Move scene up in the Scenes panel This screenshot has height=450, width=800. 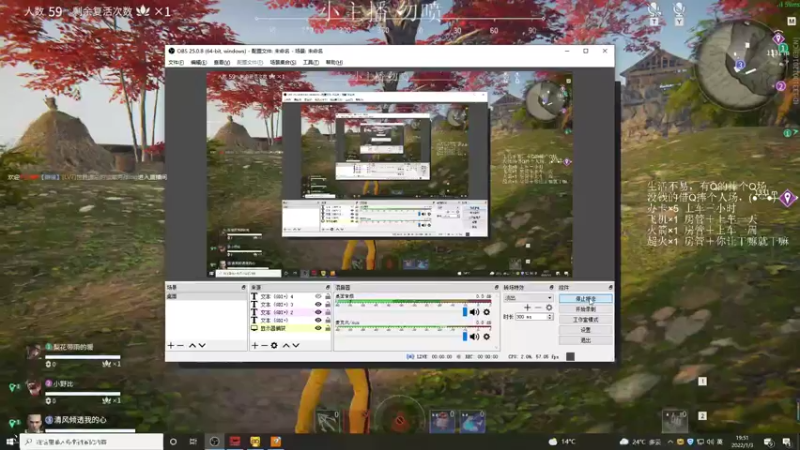pyautogui.click(x=192, y=345)
